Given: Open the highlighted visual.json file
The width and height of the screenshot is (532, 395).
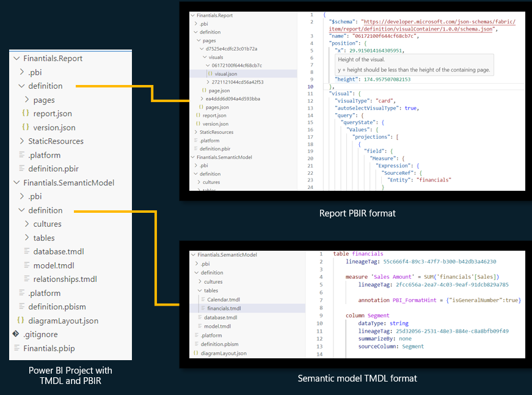Looking at the screenshot, I should coord(225,73).
